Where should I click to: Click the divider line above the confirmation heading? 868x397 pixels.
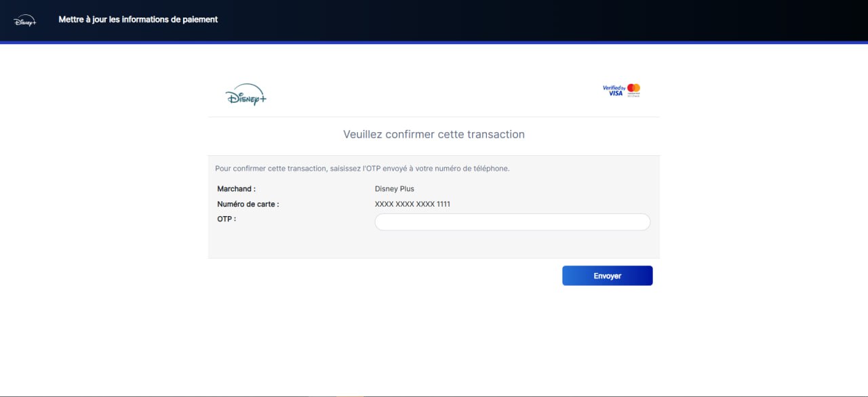pos(434,117)
